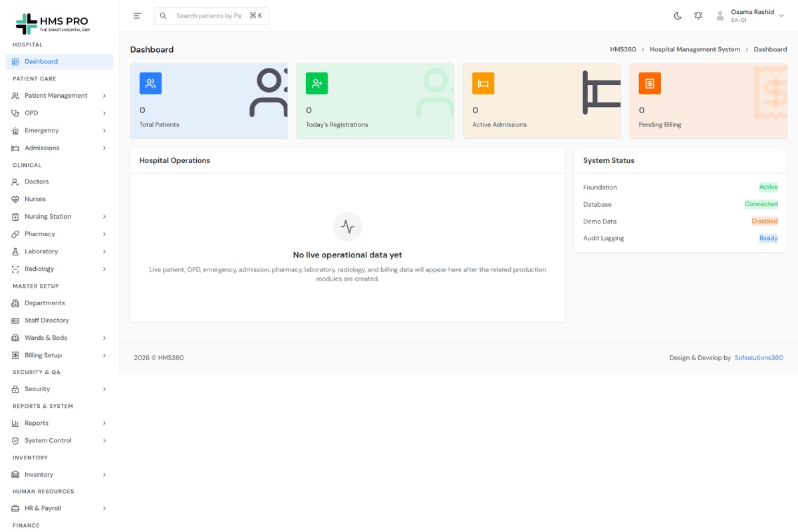Open the Doctors menu item
This screenshot has height=532, width=798.
click(59, 182)
